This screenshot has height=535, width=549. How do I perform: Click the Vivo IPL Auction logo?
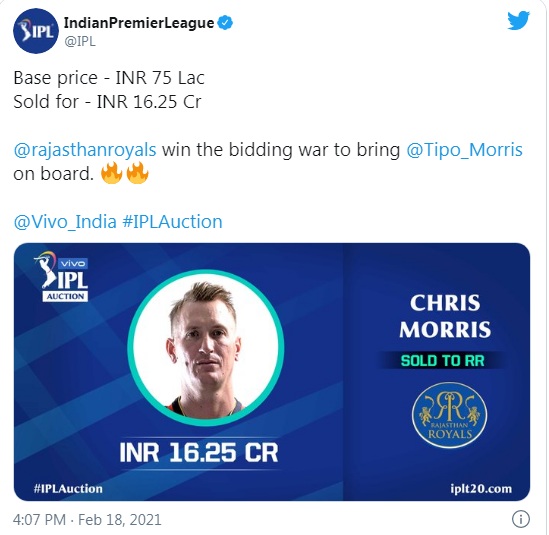point(62,276)
